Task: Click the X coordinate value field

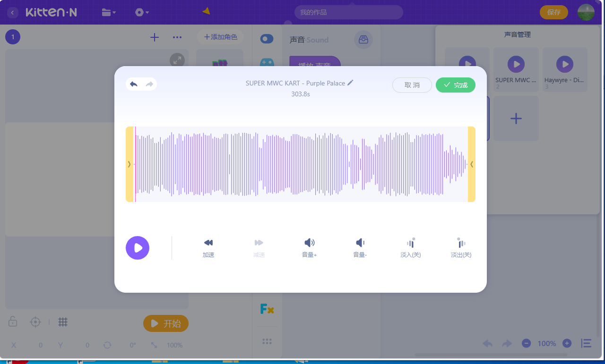Action: pos(41,345)
